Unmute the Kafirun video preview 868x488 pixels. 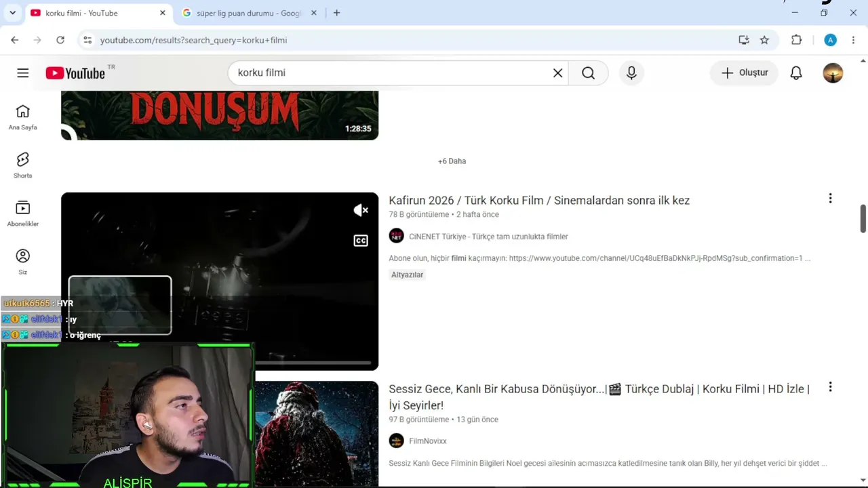coord(361,210)
